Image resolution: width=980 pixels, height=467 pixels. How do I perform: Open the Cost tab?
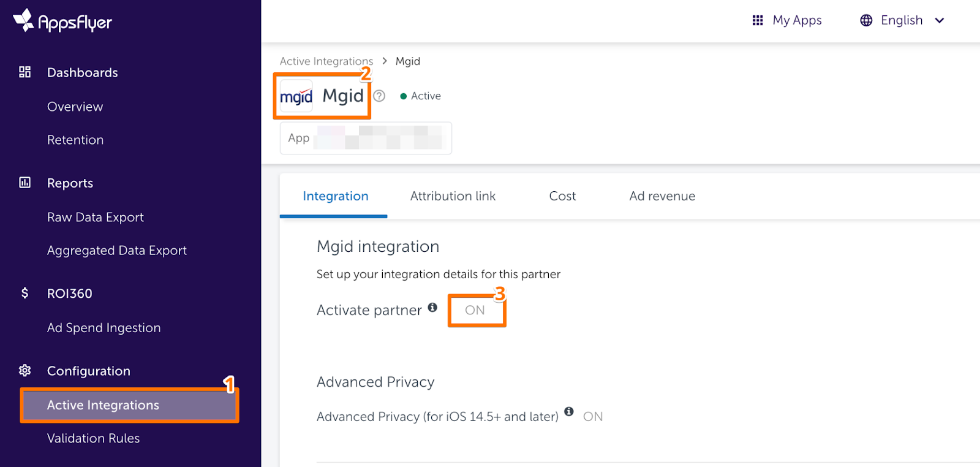pos(562,196)
